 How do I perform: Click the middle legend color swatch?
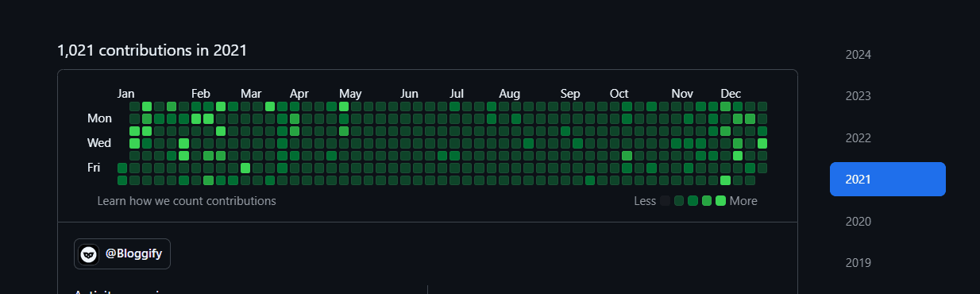tap(693, 201)
